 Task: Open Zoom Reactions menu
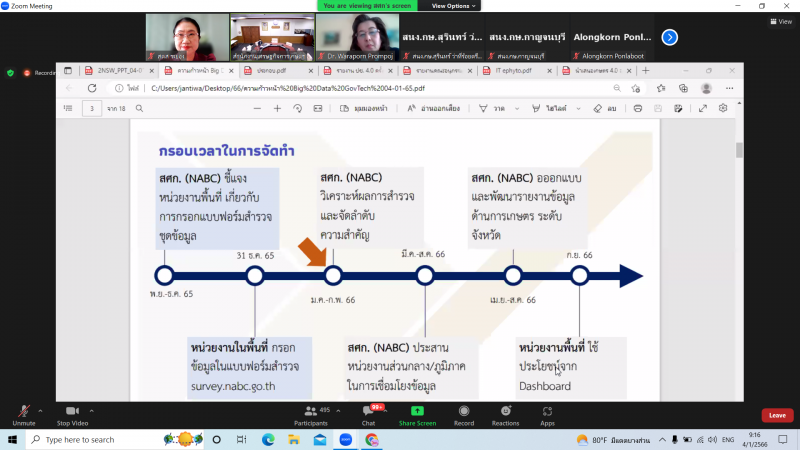506,415
